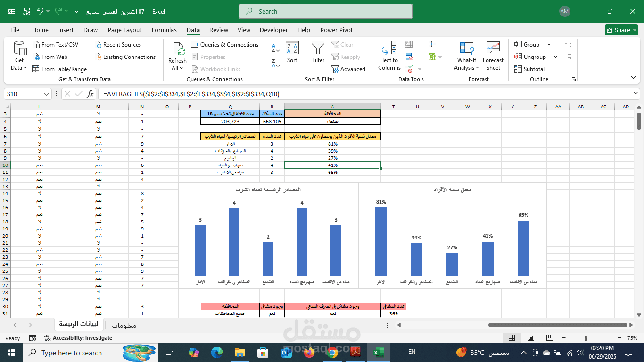Switch to the Home tab
The width and height of the screenshot is (644, 362).
pos(40,30)
